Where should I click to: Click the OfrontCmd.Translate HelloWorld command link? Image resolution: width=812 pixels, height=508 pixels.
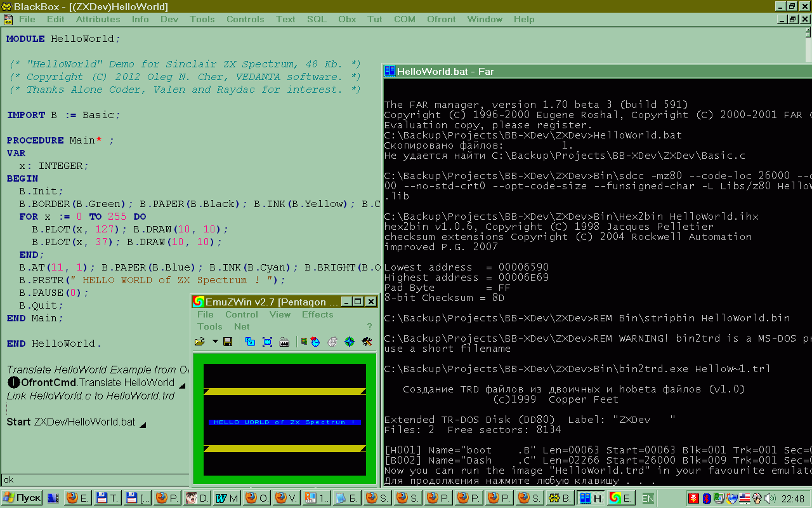(98, 382)
